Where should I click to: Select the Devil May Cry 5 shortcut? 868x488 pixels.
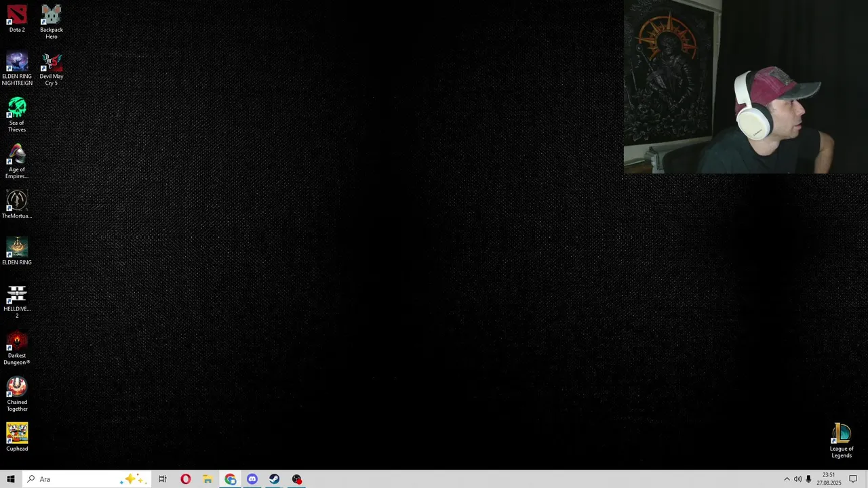point(52,68)
